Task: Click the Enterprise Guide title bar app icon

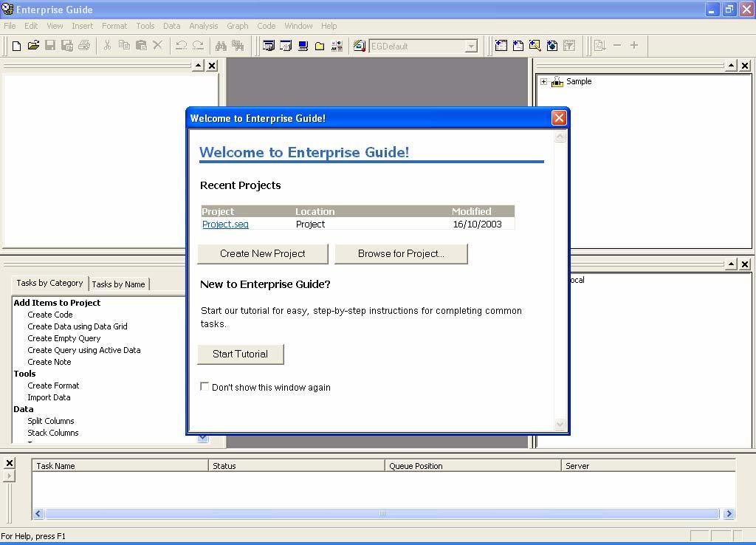Action: click(7, 9)
